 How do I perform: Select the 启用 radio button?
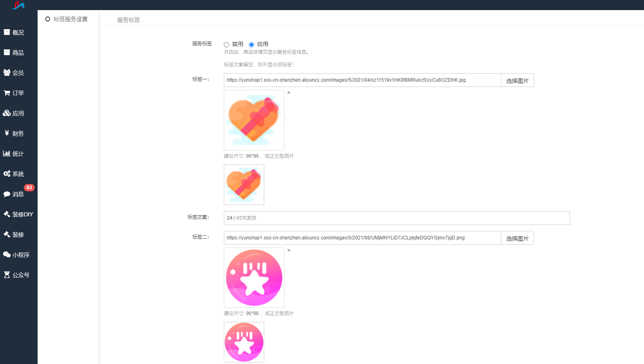coord(251,44)
